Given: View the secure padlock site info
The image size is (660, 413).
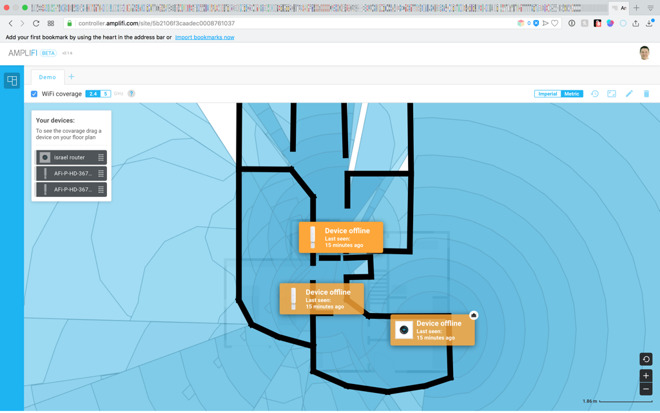Looking at the screenshot, I should pyautogui.click(x=69, y=24).
